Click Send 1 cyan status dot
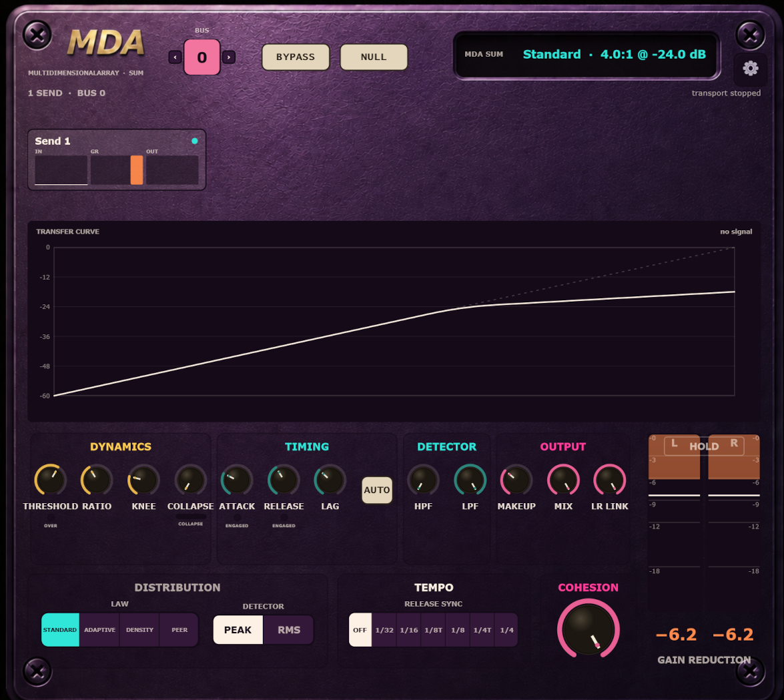784x700 pixels. click(195, 141)
